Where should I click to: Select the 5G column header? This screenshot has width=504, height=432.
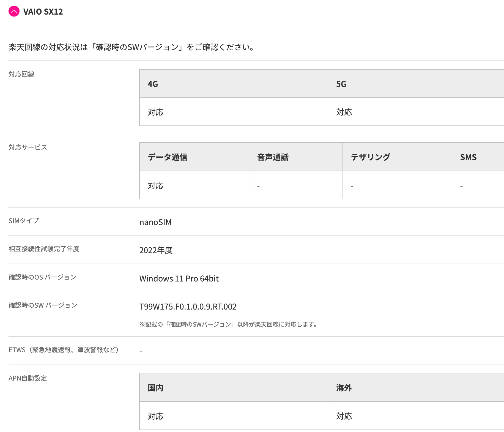(x=416, y=84)
